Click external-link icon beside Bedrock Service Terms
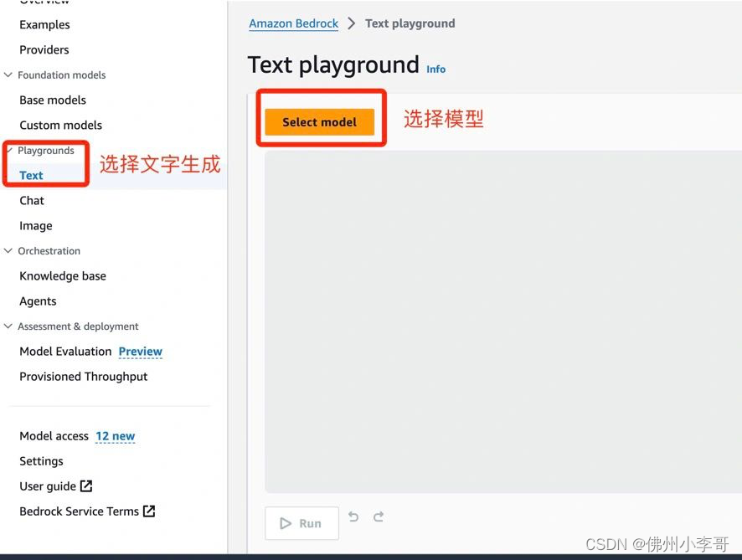This screenshot has width=742, height=560. 149,511
